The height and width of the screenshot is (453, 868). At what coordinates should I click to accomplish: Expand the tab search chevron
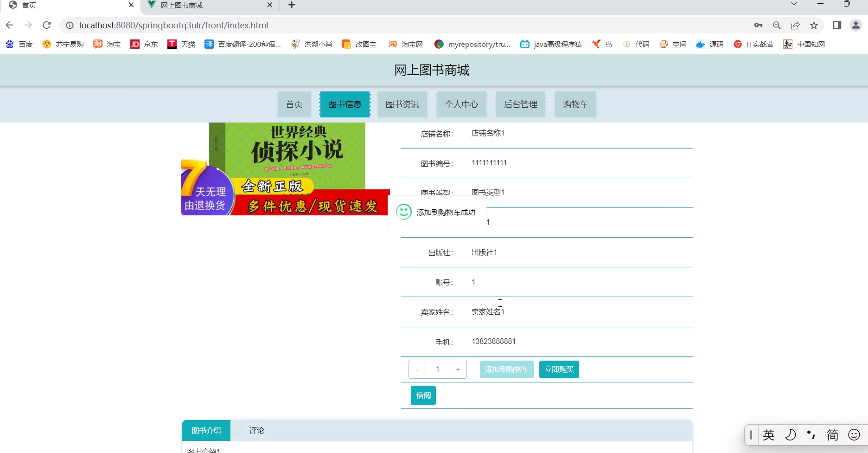(x=794, y=4)
